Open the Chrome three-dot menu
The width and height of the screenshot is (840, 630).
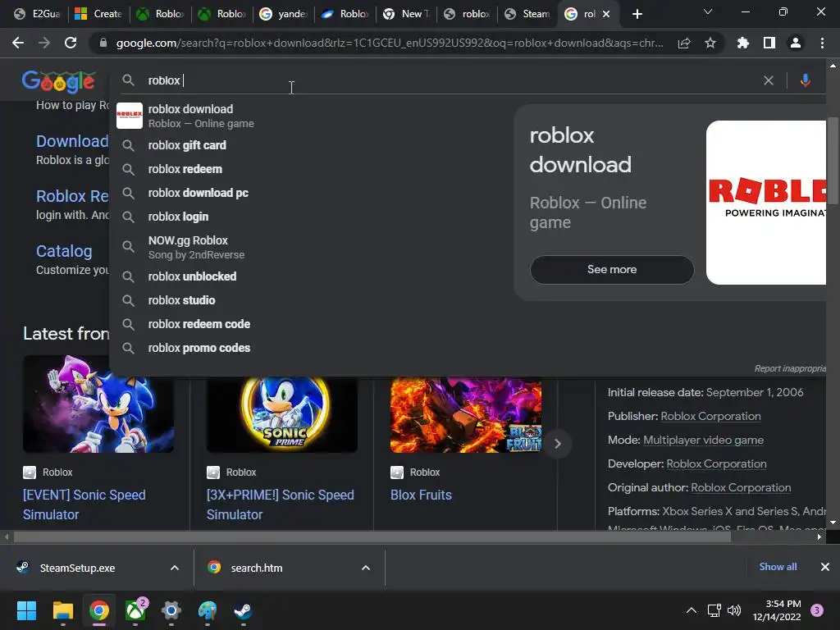pos(822,43)
